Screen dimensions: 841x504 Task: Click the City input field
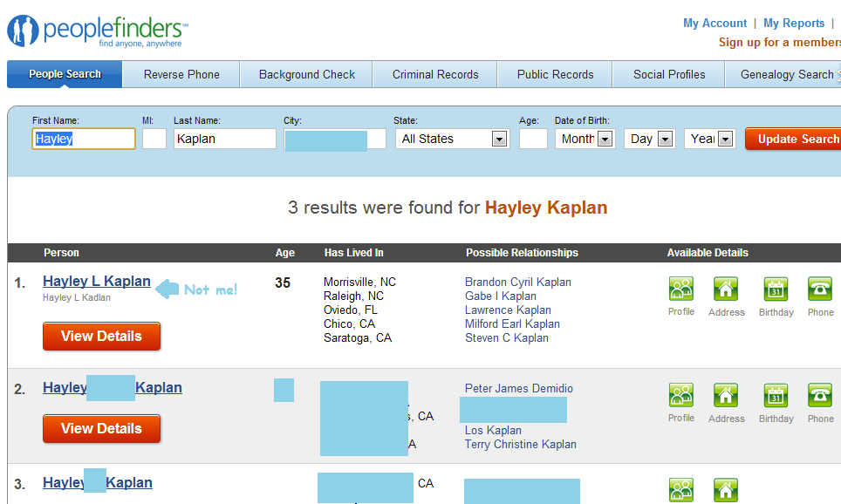tap(335, 139)
